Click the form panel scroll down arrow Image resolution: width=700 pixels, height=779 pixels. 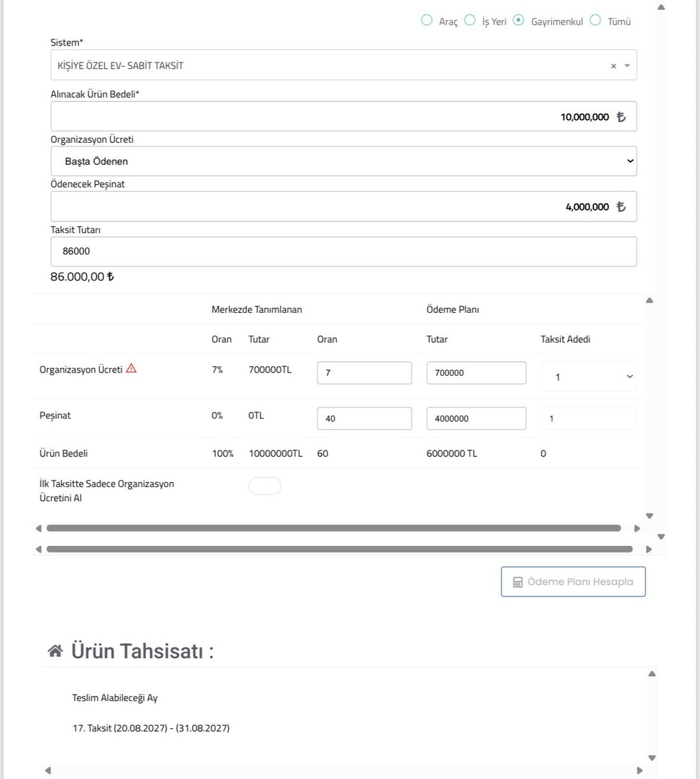pos(661,537)
